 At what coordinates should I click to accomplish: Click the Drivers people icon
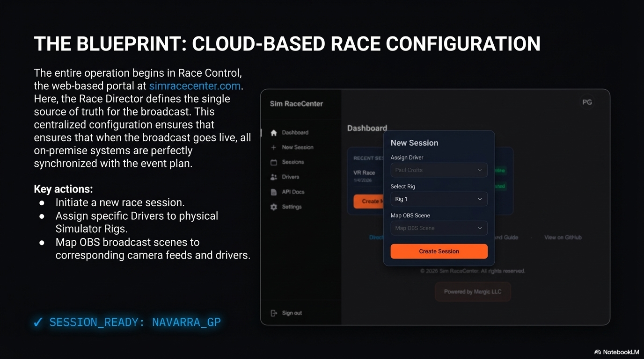[x=274, y=177]
